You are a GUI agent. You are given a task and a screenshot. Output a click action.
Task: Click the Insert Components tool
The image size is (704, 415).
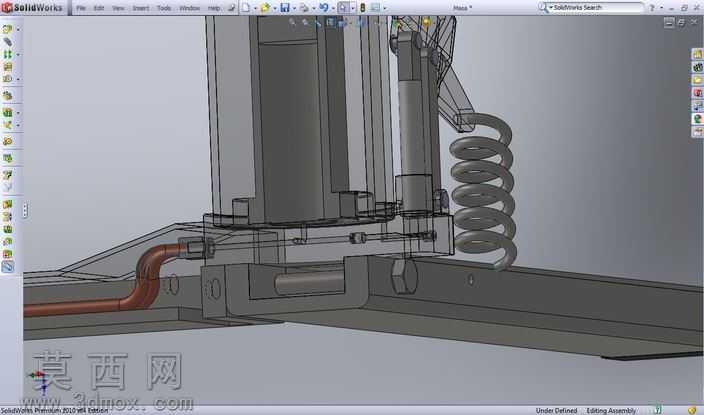tap(7, 29)
